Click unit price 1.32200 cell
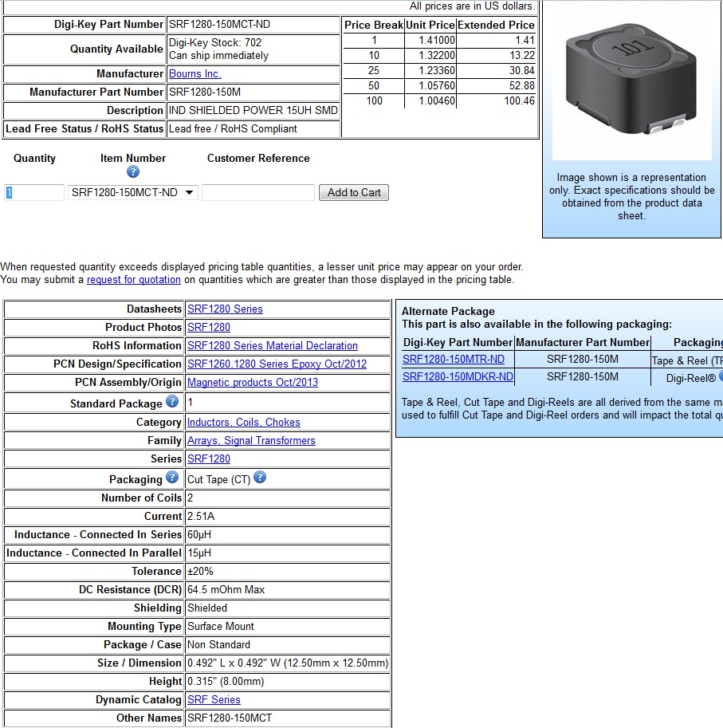This screenshot has height=728, width=723. [x=430, y=55]
